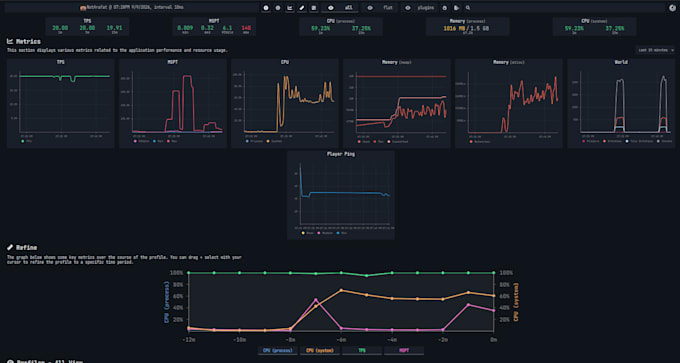Click the Memory (heap) chart card
Image resolution: width=680 pixels, height=363 pixels.
point(397,103)
